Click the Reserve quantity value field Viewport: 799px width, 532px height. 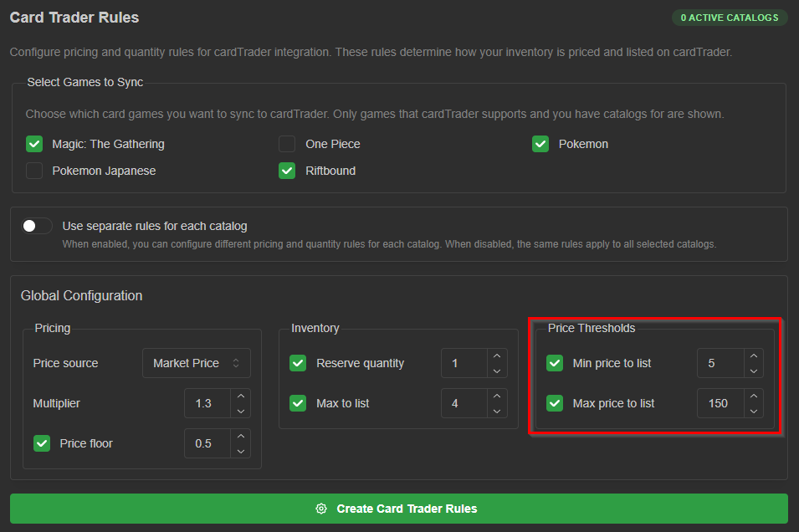[464, 363]
